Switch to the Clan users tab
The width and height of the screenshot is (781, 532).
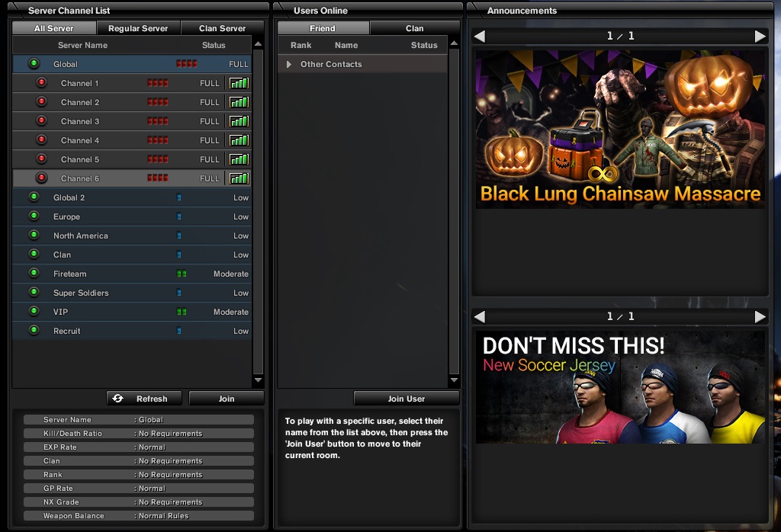414,28
